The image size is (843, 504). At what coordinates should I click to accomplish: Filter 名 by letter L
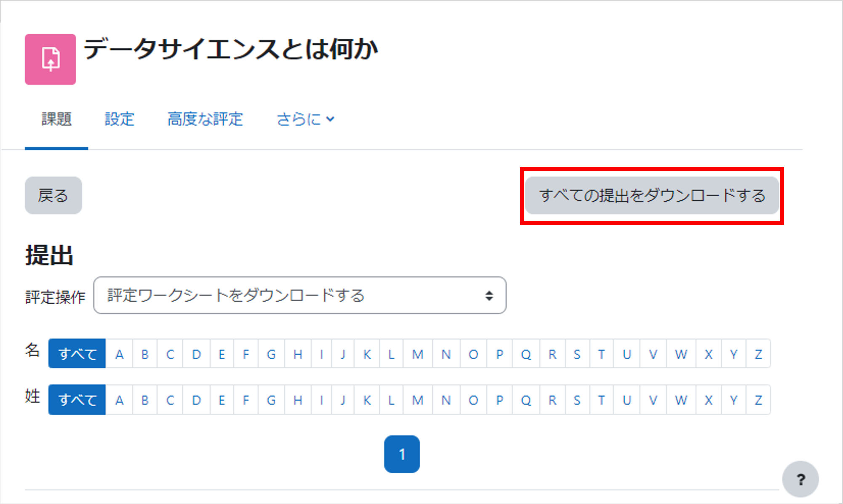point(392,353)
